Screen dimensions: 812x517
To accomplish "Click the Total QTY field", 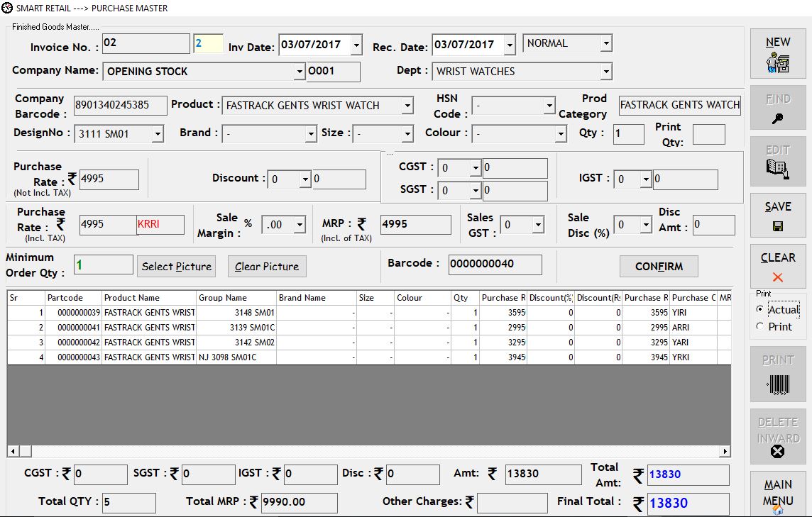I will pos(129,503).
